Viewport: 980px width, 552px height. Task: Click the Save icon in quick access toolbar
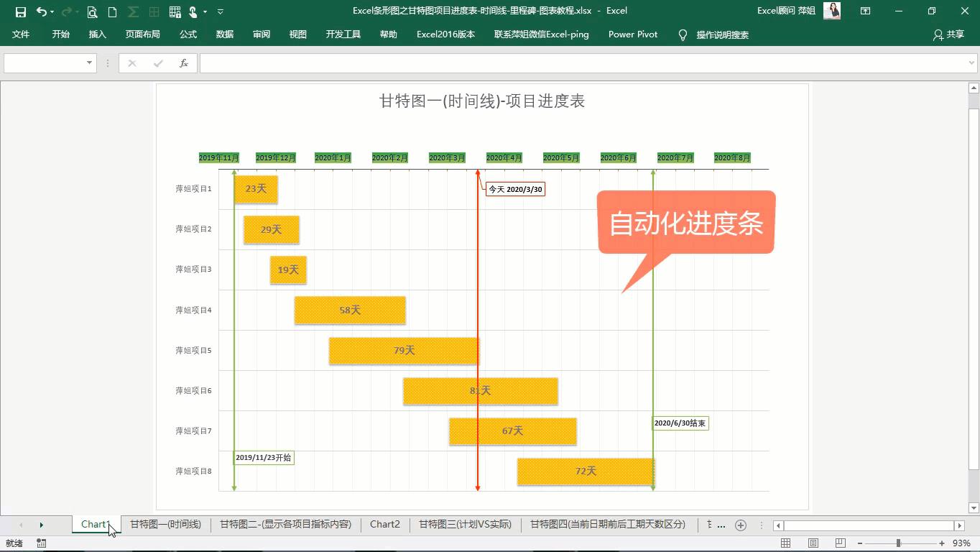pyautogui.click(x=20, y=11)
